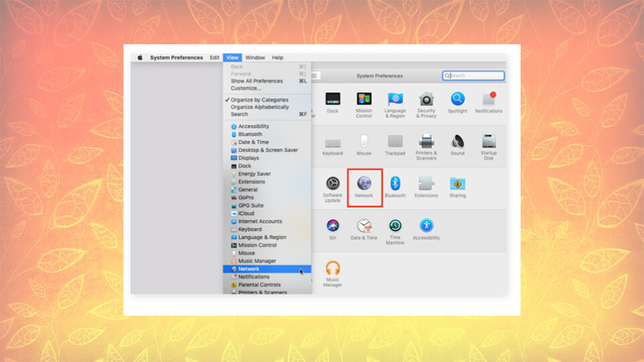Choose iCloud in View menu

pos(267,213)
